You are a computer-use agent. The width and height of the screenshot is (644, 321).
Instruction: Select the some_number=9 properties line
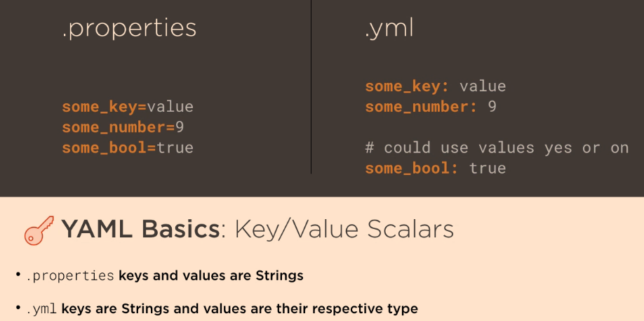pyautogui.click(x=123, y=127)
